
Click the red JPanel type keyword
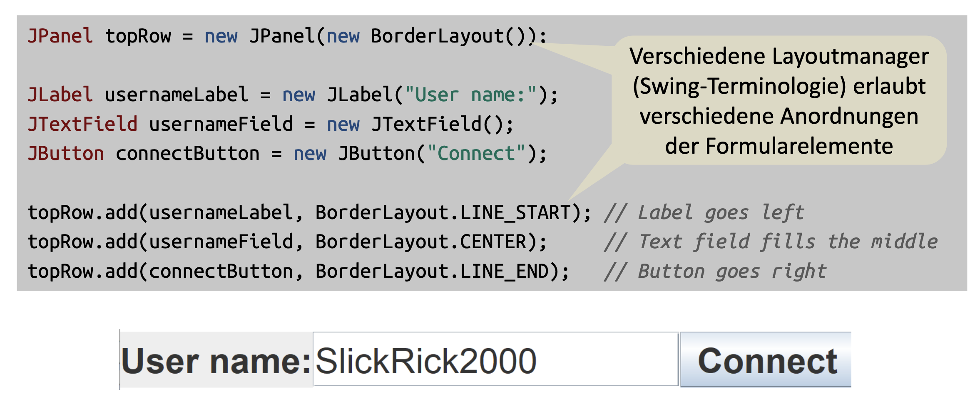click(x=60, y=36)
